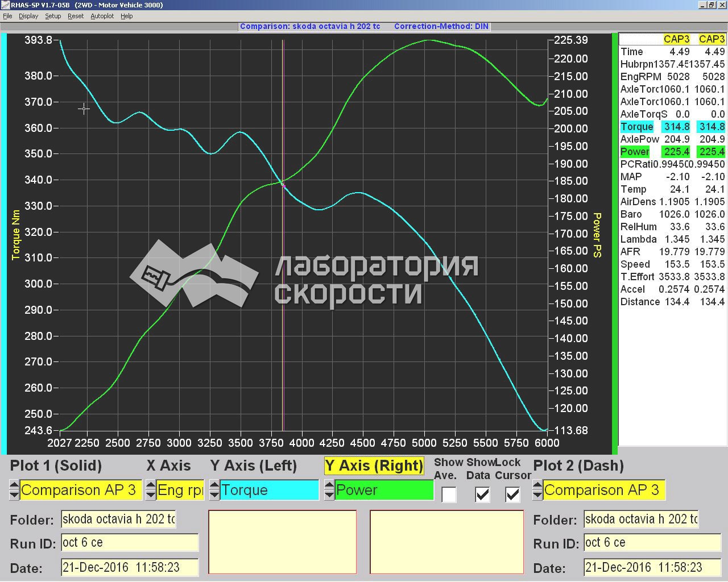Viewport: 728px width, 582px height.
Task: Click up arrow beside X Axis selector
Action: tap(151, 485)
